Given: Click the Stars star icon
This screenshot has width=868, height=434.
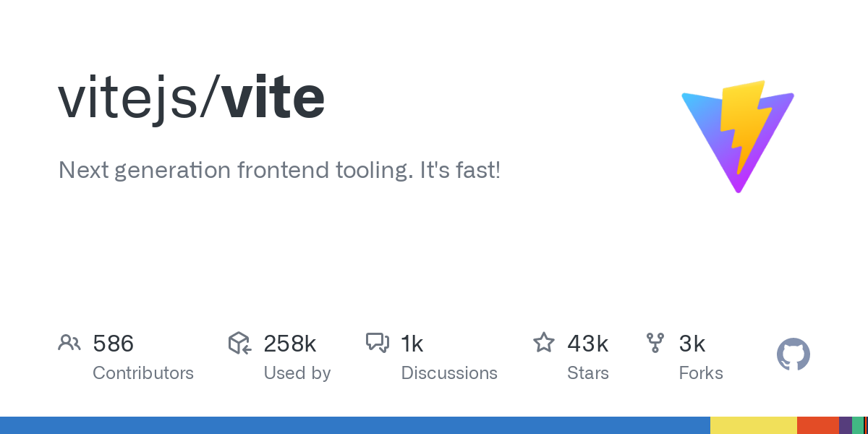Looking at the screenshot, I should point(543,343).
